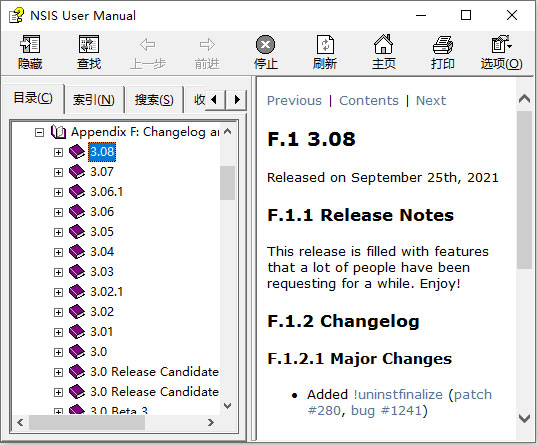
Task: Switch to the 目录(C) contents tab
Action: coord(33,98)
